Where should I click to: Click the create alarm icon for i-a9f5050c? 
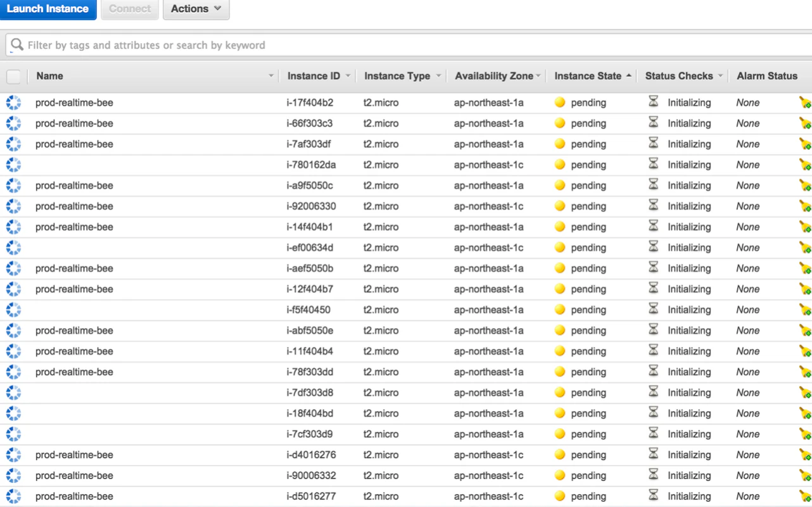pyautogui.click(x=805, y=185)
